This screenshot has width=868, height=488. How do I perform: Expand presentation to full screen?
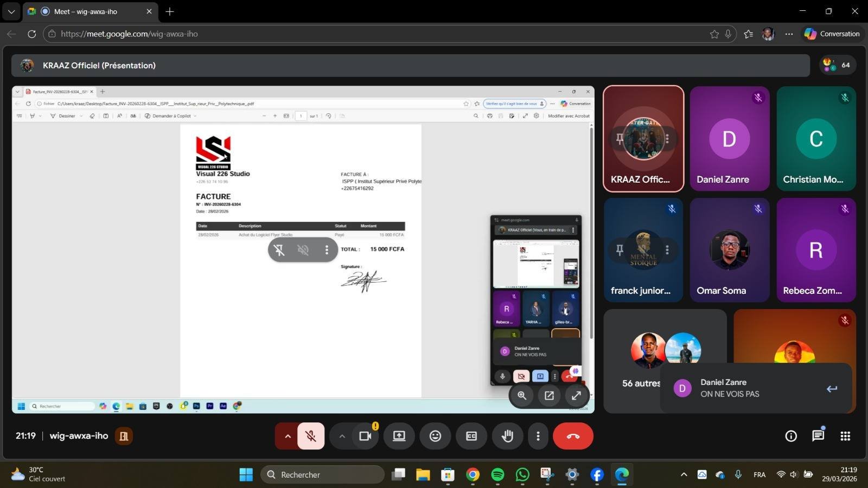click(576, 395)
